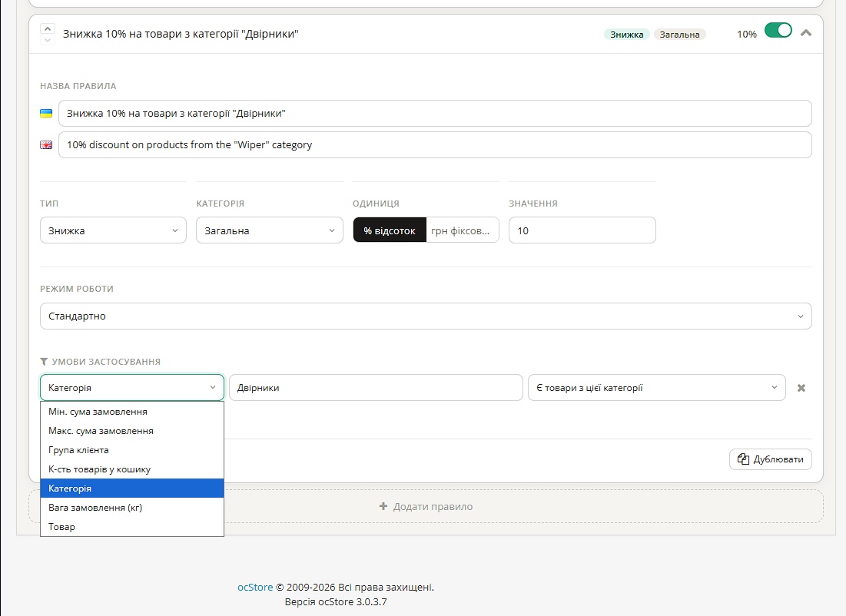
Task: Open the ocStore footer link
Action: click(x=255, y=587)
